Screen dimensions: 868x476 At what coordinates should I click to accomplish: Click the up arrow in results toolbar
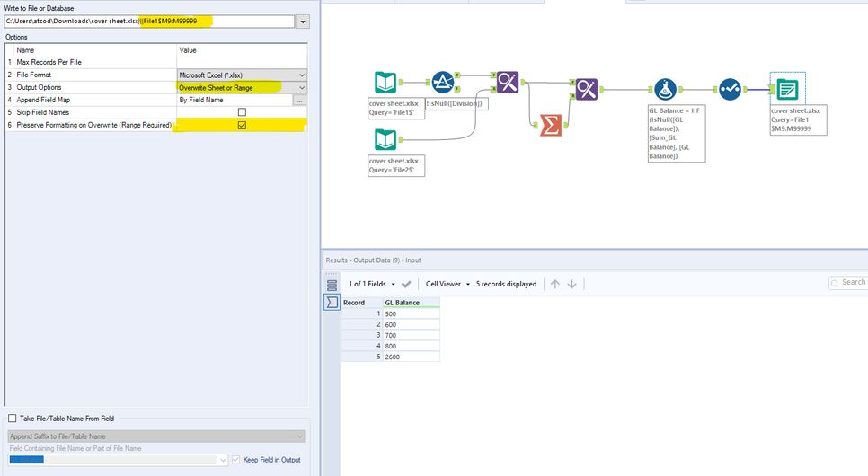pos(554,284)
